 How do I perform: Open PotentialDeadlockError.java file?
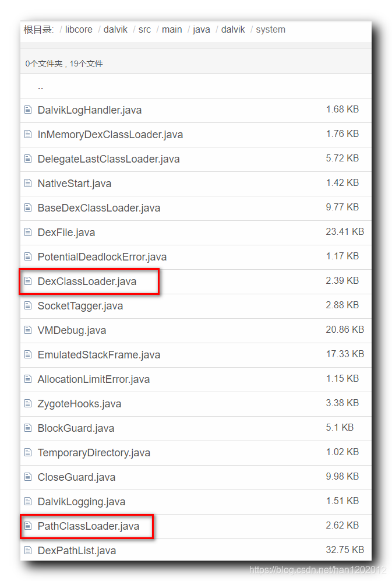pyautogui.click(x=102, y=257)
